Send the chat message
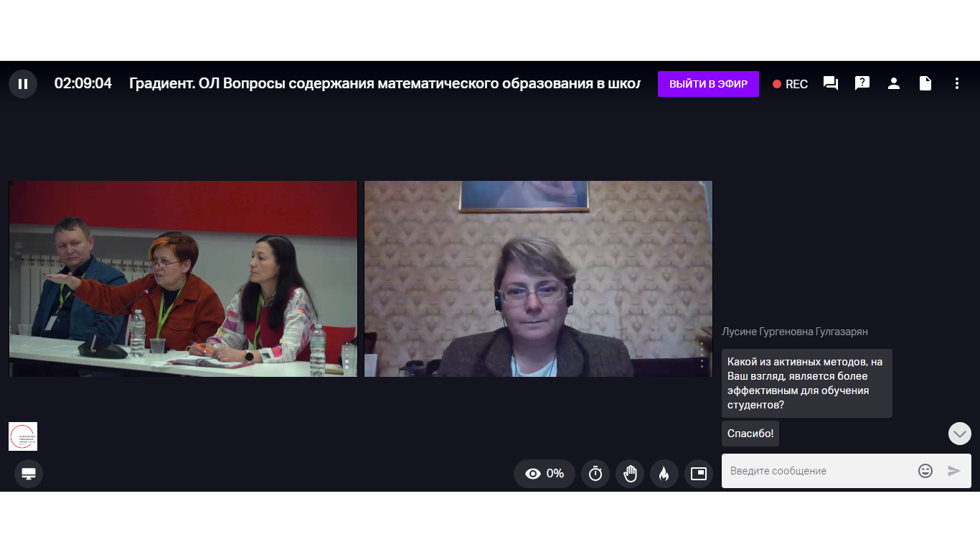The height and width of the screenshot is (552, 980). (954, 471)
